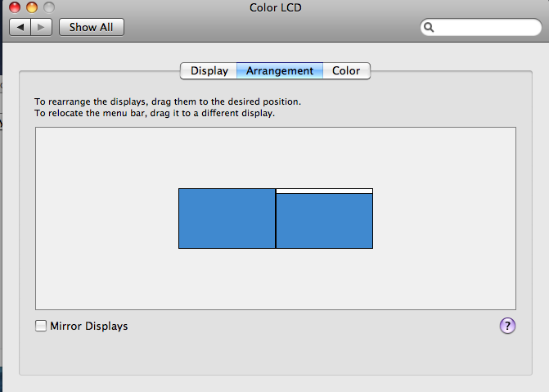Select the right blue display rectangle
The height and width of the screenshot is (392, 549).
(x=324, y=221)
